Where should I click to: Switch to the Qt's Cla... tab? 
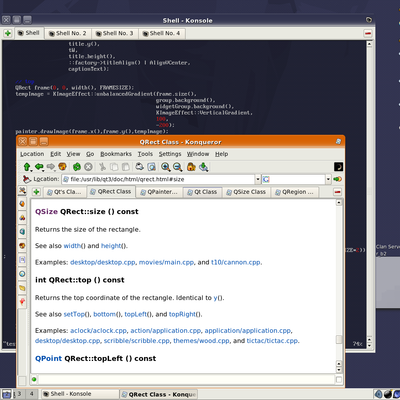[64, 192]
